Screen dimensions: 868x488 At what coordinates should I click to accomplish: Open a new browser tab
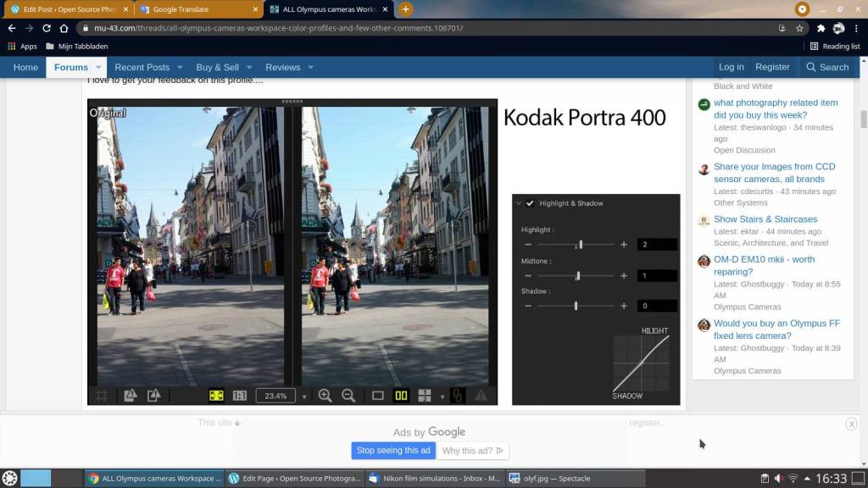(x=406, y=8)
